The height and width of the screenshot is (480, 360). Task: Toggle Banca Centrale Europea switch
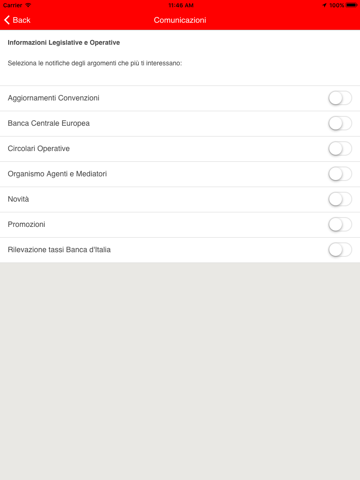(340, 124)
